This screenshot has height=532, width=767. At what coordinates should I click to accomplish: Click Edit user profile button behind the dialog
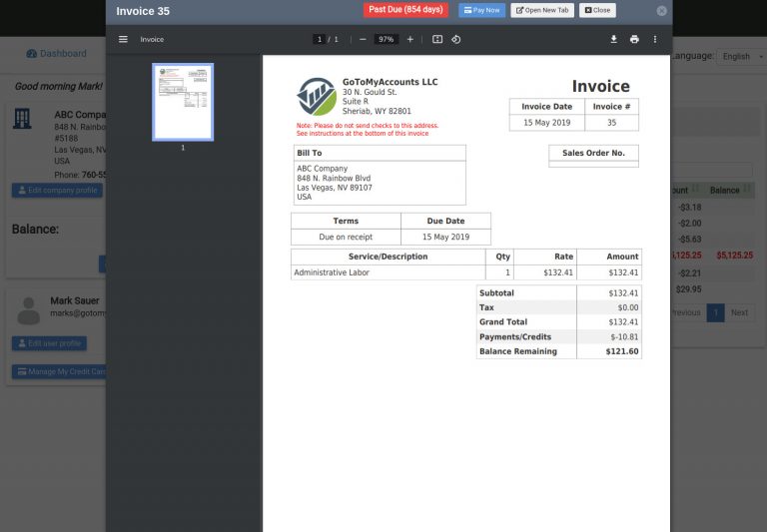(49, 343)
